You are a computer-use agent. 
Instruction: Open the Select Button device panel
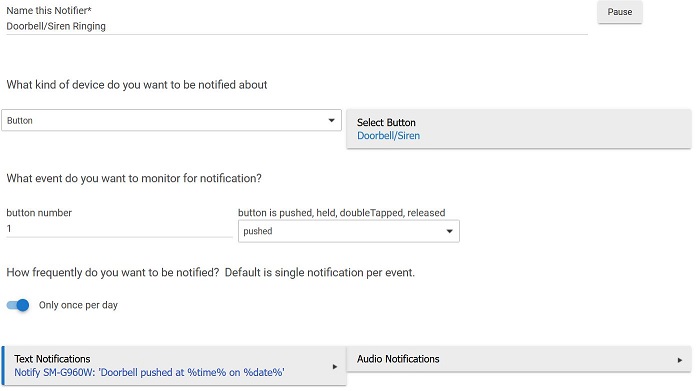(x=518, y=129)
